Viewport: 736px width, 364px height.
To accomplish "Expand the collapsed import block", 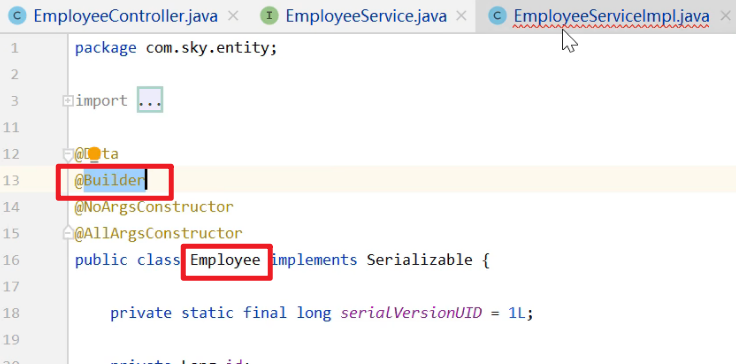I will [68, 101].
